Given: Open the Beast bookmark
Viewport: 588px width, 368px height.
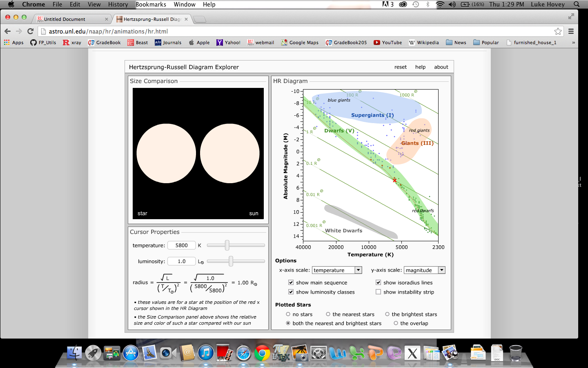Looking at the screenshot, I should pyautogui.click(x=138, y=43).
